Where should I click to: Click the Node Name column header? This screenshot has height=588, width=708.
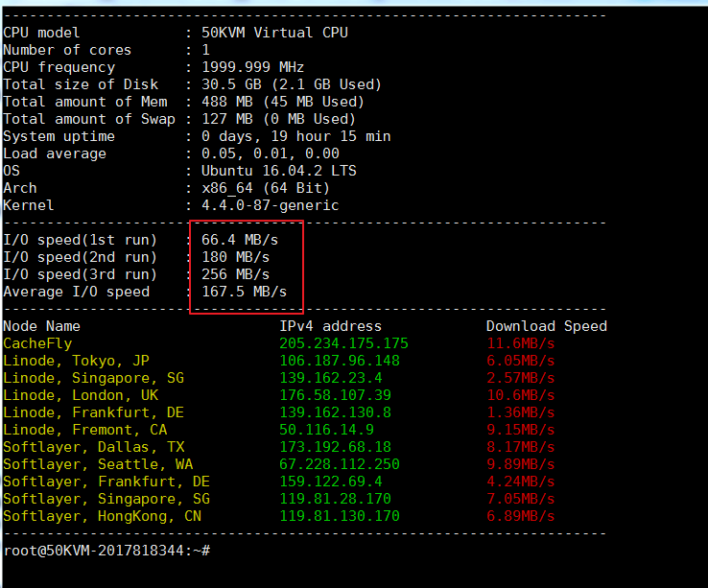click(x=41, y=326)
